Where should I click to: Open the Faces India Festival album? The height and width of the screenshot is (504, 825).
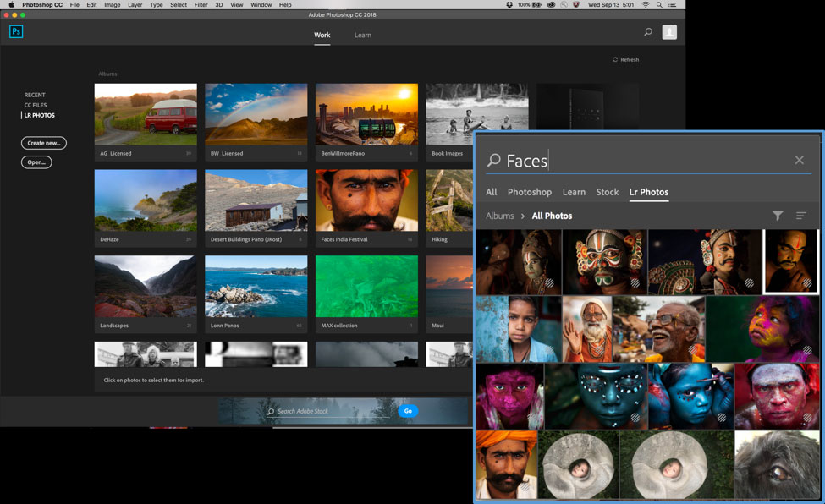click(x=366, y=200)
